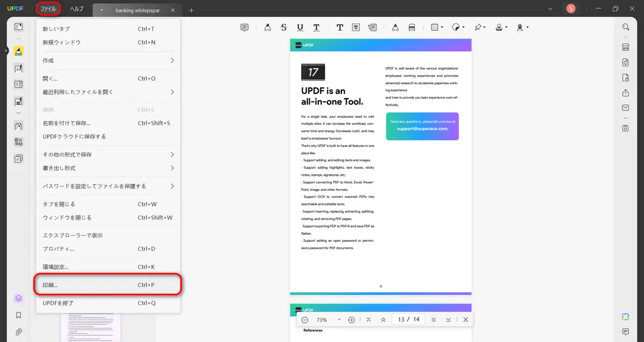Open the ヘルプ menu
This screenshot has height=342, width=644.
coord(77,9)
